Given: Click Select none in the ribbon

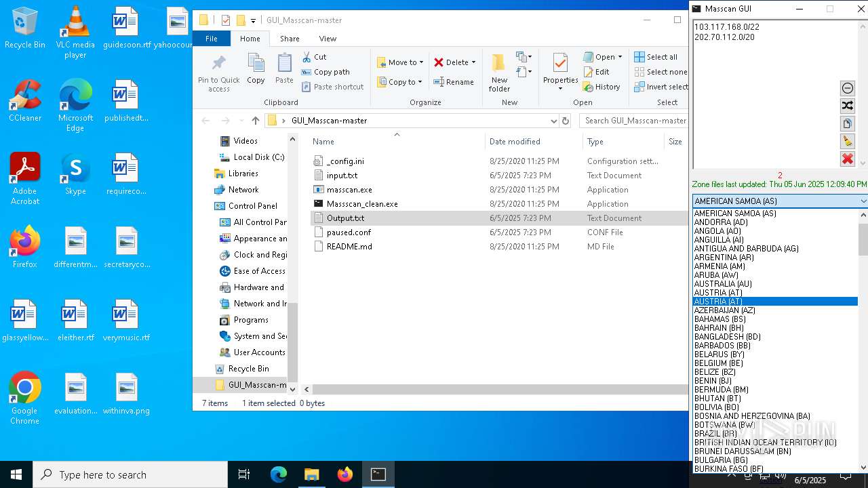Looking at the screenshot, I should point(660,72).
